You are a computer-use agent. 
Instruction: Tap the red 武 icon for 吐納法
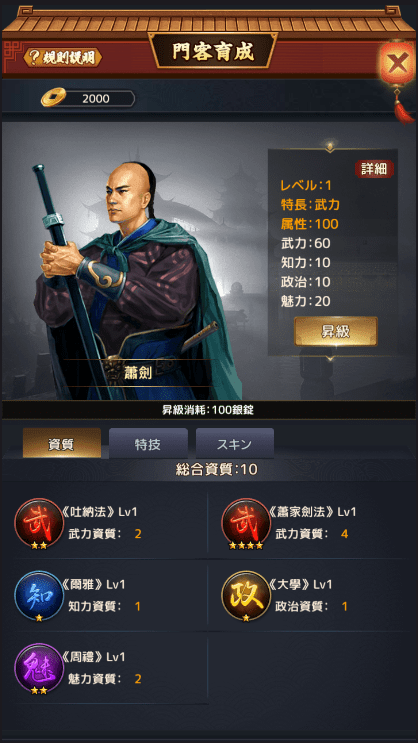pyautogui.click(x=39, y=523)
